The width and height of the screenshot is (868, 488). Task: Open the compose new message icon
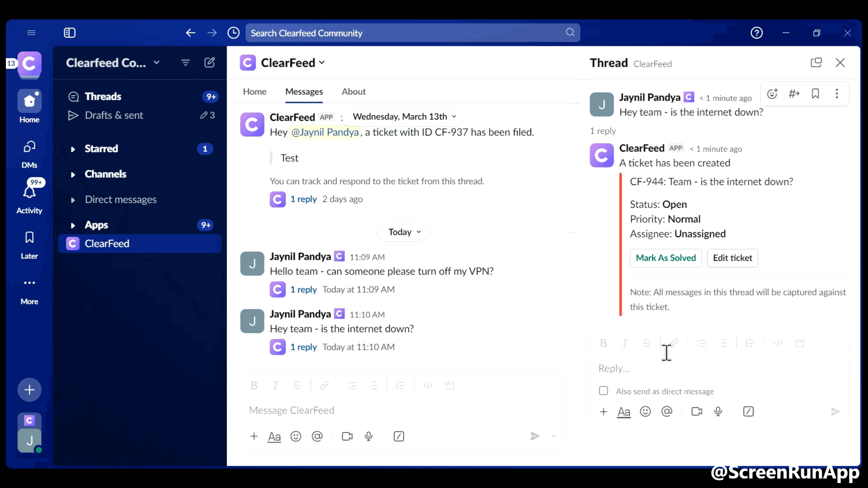(x=209, y=62)
